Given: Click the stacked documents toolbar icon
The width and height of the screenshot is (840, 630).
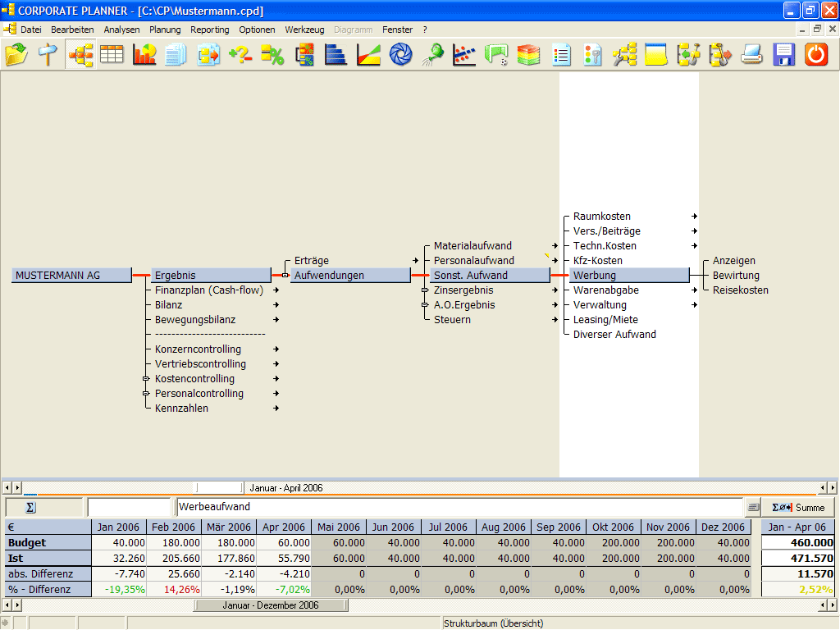Looking at the screenshot, I should pyautogui.click(x=176, y=55).
